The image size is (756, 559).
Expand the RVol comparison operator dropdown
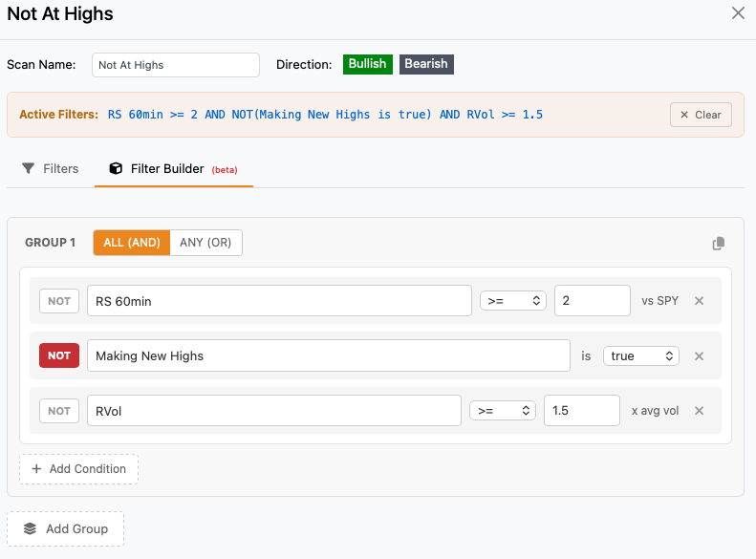tap(502, 411)
